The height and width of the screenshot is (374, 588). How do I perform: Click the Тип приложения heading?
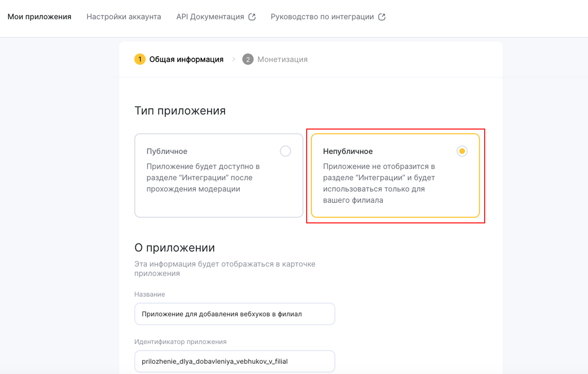tap(180, 110)
